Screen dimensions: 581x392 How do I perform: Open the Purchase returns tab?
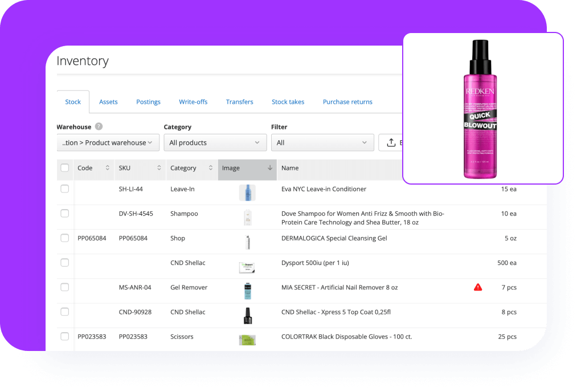(347, 101)
